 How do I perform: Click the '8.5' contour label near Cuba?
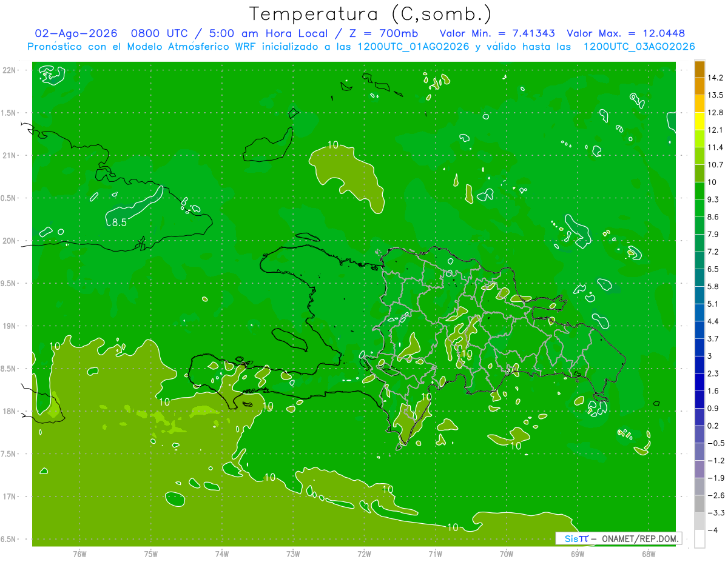[x=119, y=222]
